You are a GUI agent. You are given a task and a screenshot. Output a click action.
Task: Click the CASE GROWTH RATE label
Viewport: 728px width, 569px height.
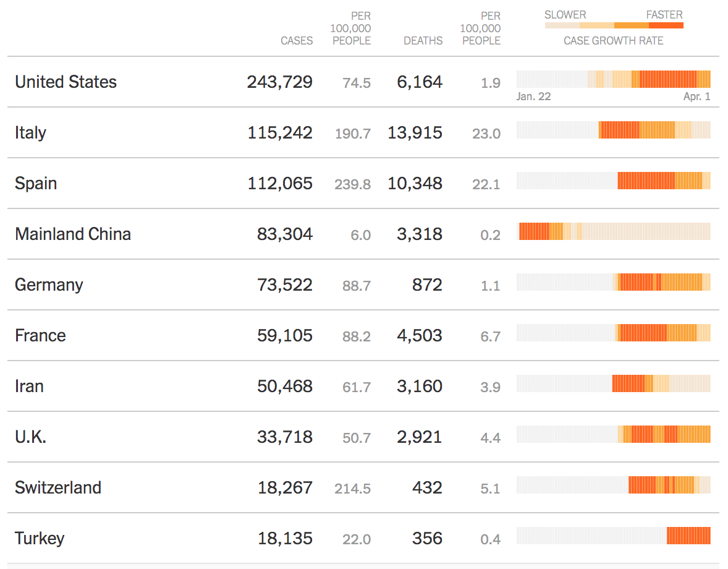click(x=613, y=41)
